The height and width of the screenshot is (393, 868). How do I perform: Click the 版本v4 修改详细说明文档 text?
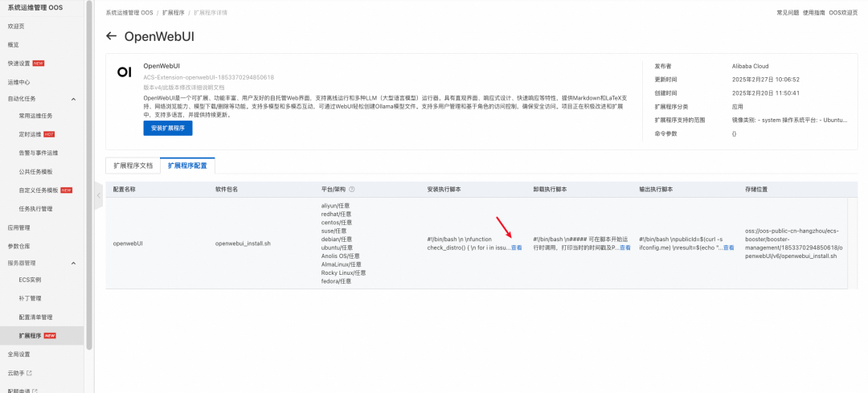click(x=184, y=88)
